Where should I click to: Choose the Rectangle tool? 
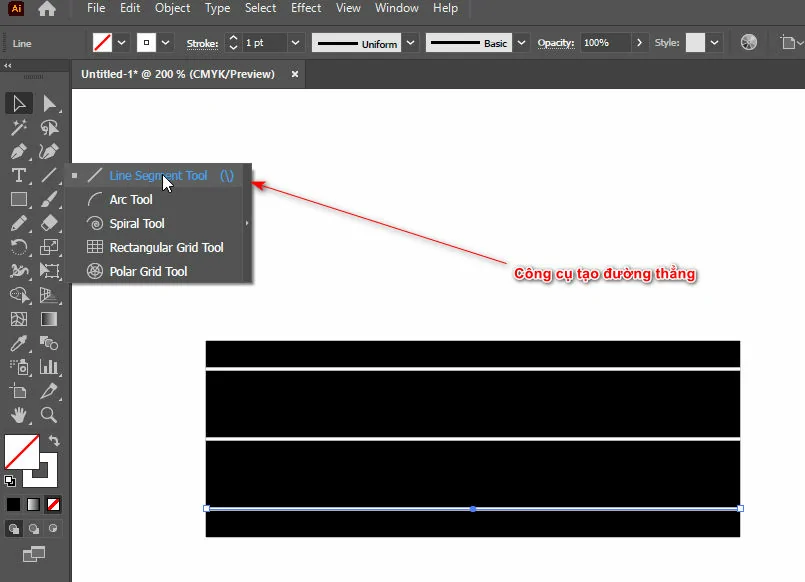click(x=19, y=199)
